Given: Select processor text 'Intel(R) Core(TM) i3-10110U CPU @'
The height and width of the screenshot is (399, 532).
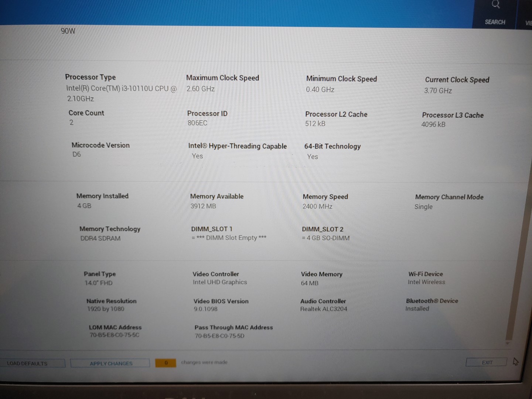Looking at the screenshot, I should [122, 88].
